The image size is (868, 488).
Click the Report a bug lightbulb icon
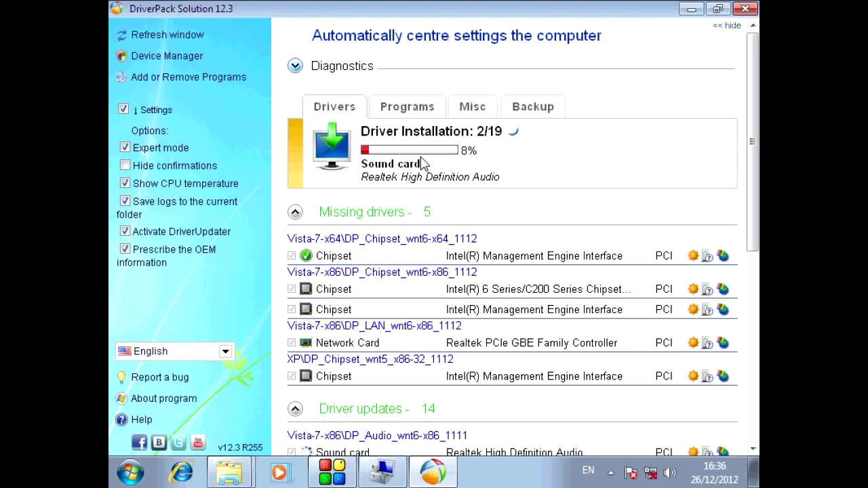(x=121, y=378)
